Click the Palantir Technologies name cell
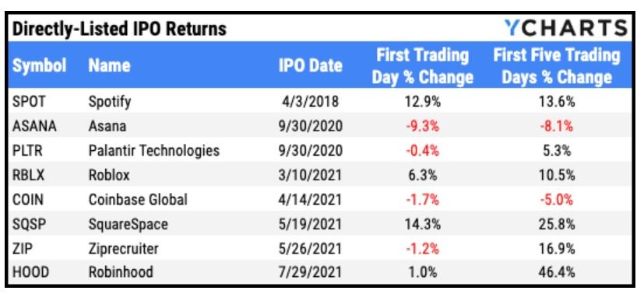Screen dimensions: 644x294 (x=154, y=150)
